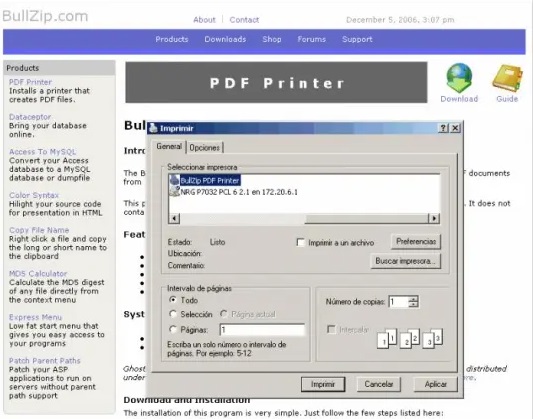Select the NRG P7032 PCL printer icon
This screenshot has width=533, height=419.
(x=174, y=191)
